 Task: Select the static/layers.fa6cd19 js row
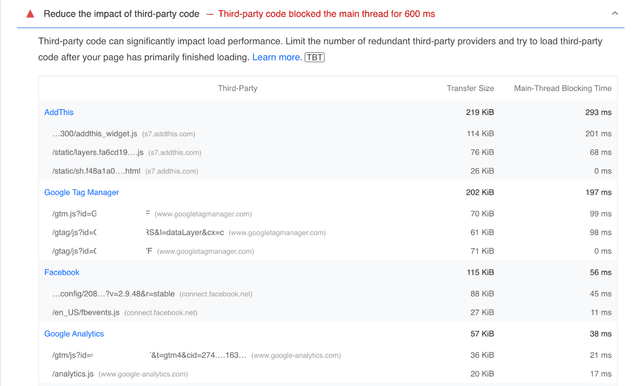(x=328, y=152)
